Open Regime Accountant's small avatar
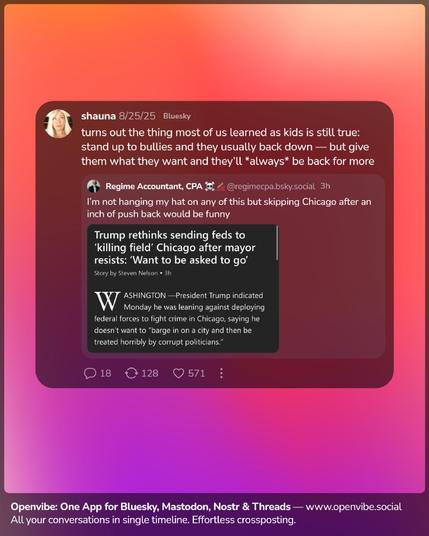This screenshot has width=429, height=536. click(94, 186)
